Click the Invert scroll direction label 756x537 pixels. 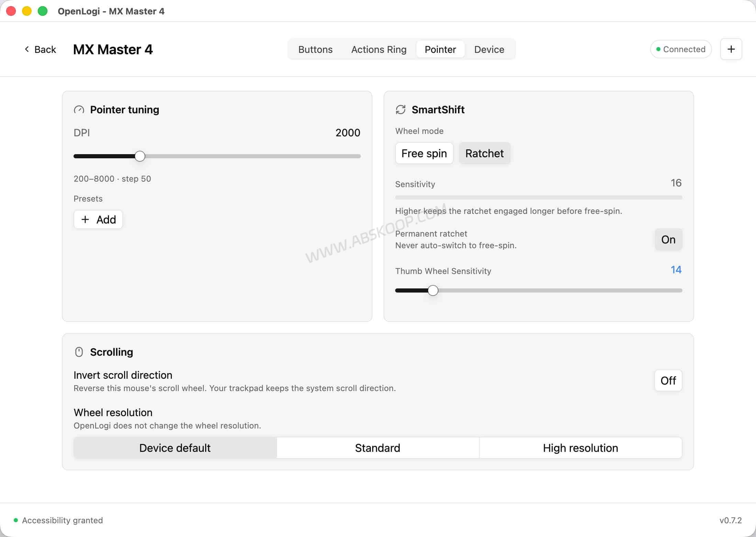[x=123, y=375]
